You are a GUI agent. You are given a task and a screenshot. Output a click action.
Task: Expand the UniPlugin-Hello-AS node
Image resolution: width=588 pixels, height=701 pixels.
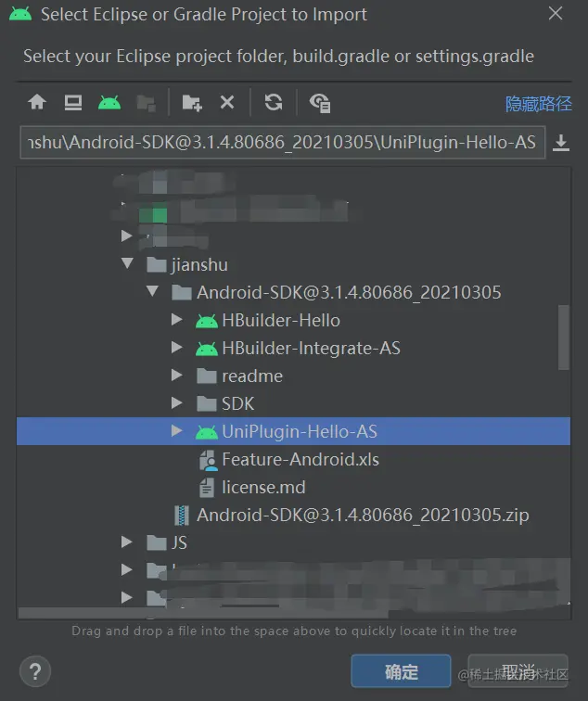point(177,430)
